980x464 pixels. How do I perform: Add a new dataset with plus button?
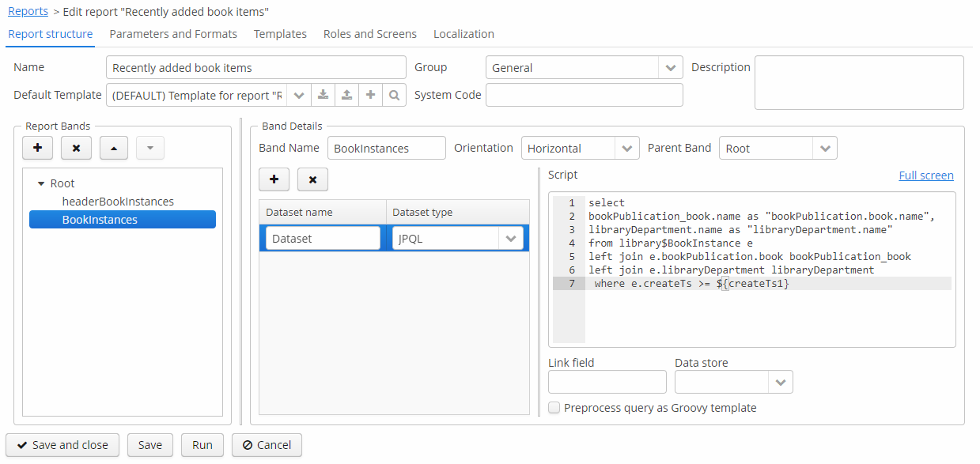274,179
